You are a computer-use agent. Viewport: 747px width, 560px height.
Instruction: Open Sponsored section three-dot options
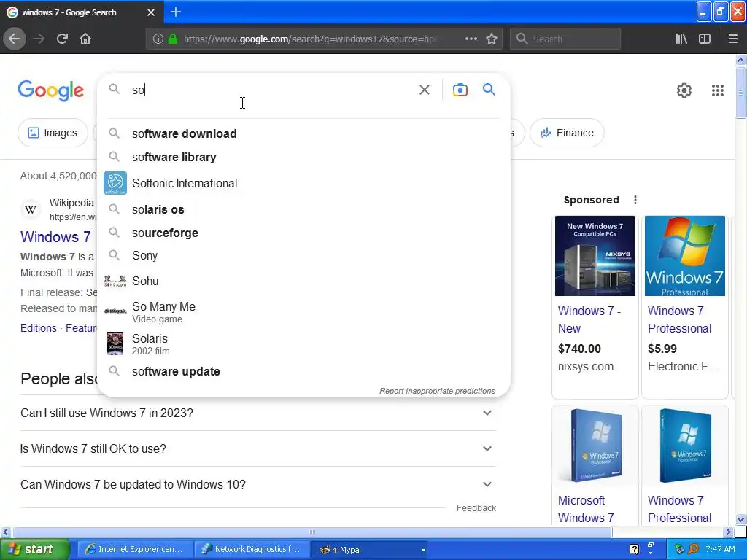point(635,200)
